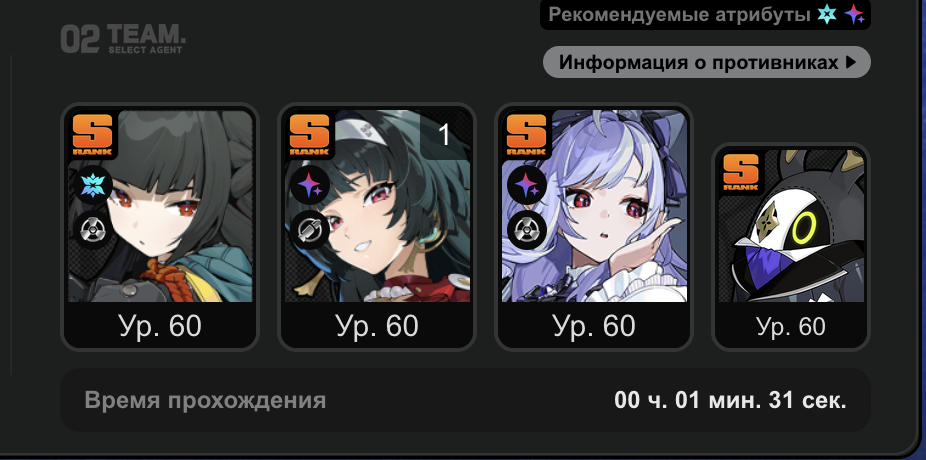Click specialty icon on headband agent card
926x460 pixels.
[x=310, y=230]
